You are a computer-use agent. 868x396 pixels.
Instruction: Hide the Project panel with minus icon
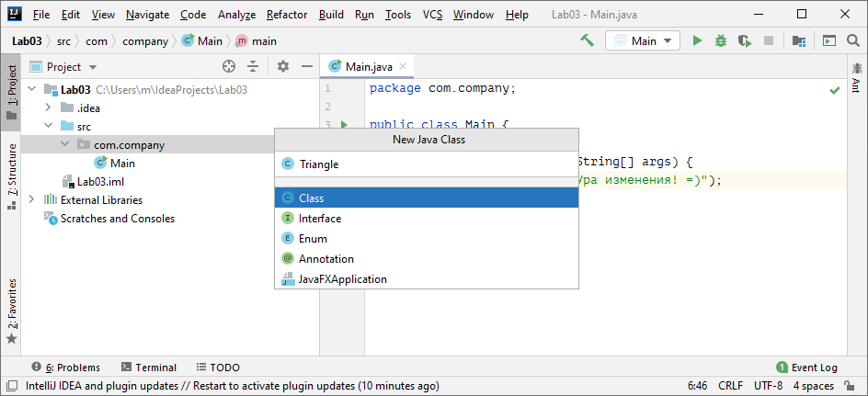[307, 67]
